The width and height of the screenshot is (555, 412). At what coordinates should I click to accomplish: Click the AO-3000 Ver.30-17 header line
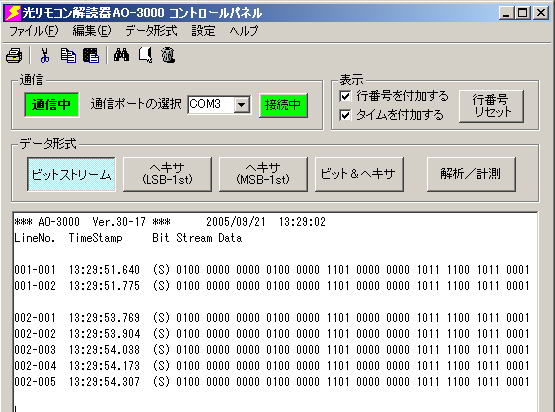click(170, 222)
